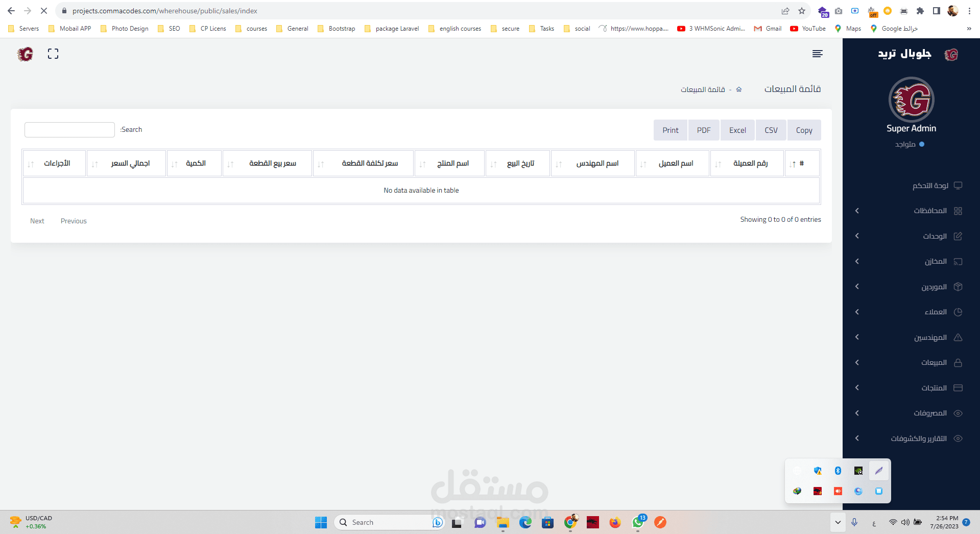Open the Tasks bookmark folder

(x=542, y=29)
